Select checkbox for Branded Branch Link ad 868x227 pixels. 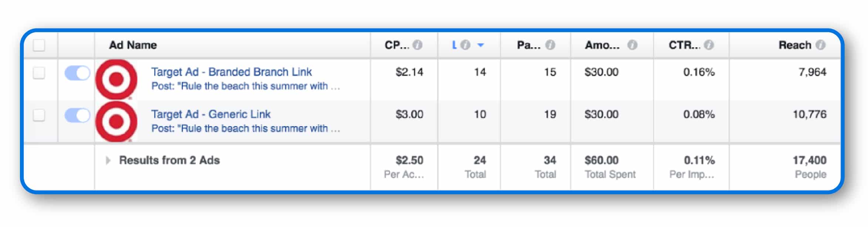click(39, 73)
